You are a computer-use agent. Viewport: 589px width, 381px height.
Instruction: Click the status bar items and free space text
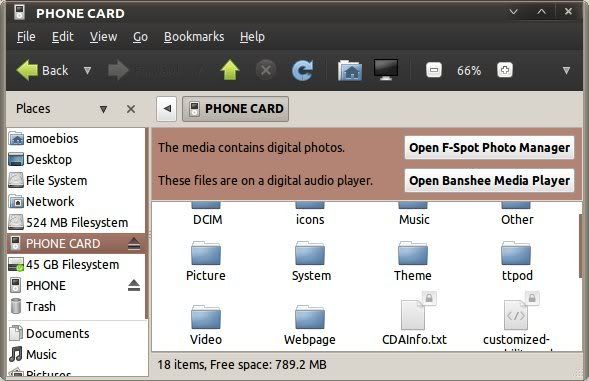tap(242, 365)
